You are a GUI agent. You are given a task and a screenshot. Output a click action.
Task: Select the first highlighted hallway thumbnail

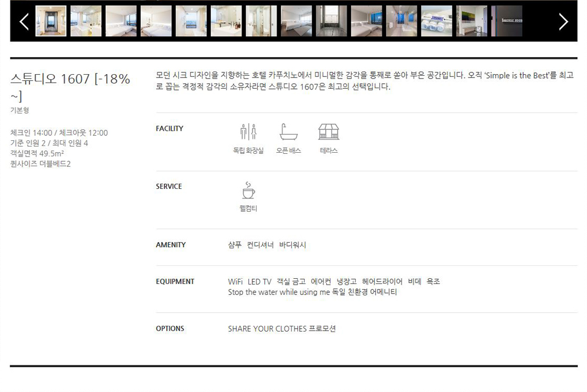click(x=51, y=21)
